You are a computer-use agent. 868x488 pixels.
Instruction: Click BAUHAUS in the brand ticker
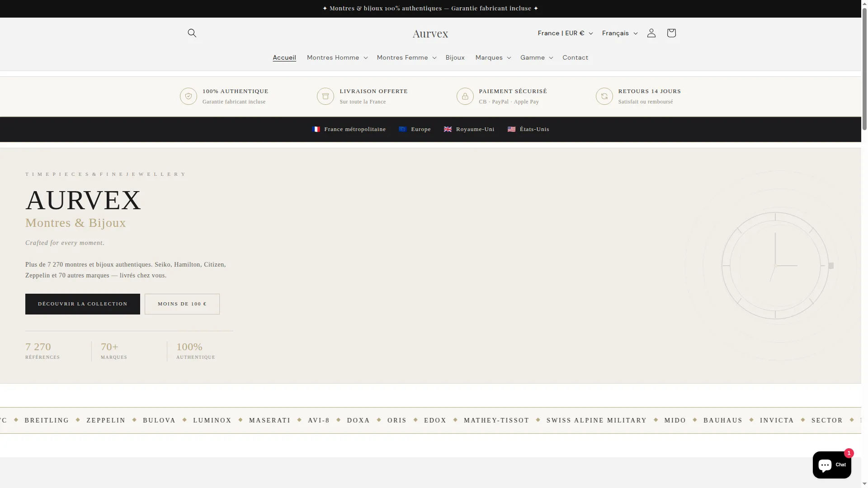[x=723, y=420]
